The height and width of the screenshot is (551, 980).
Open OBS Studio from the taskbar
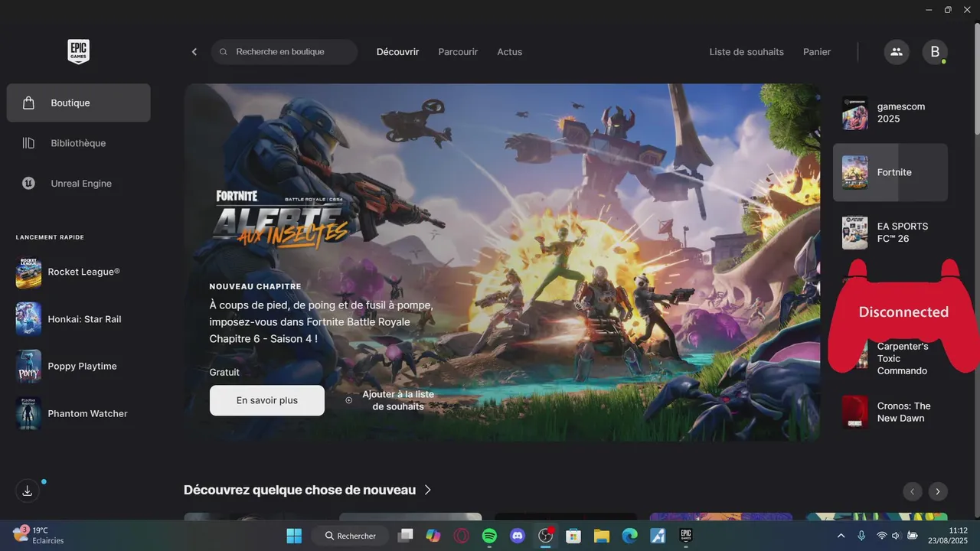click(x=546, y=536)
